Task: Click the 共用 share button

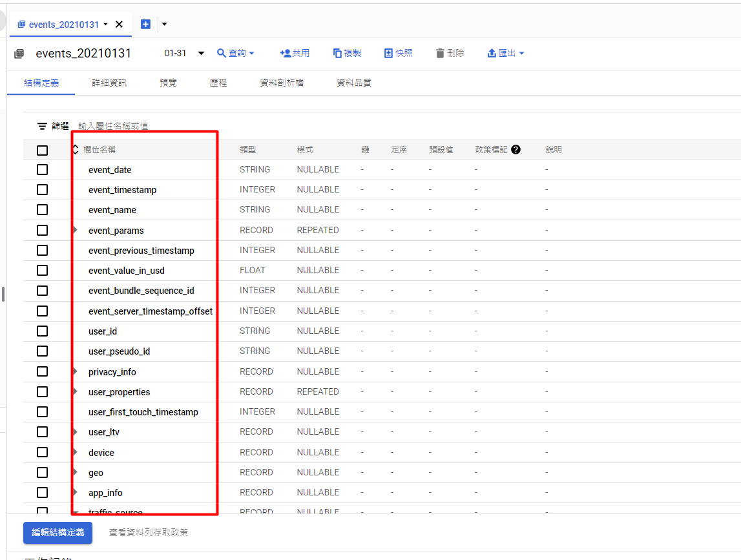Action: click(295, 54)
